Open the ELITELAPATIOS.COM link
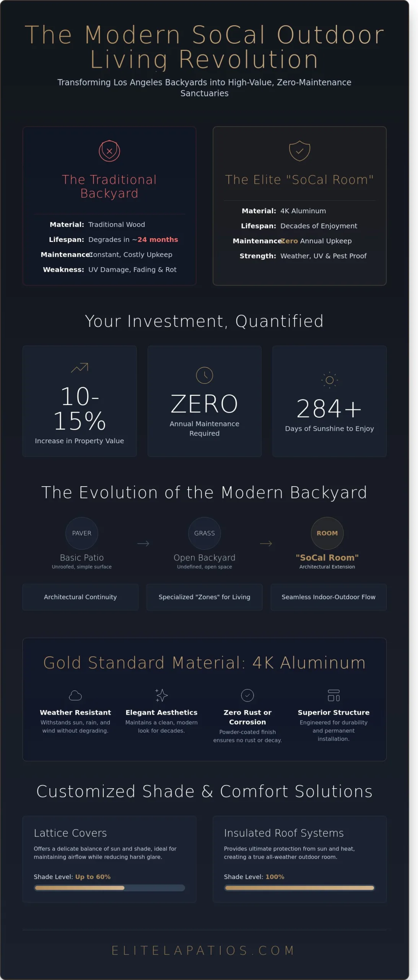 click(x=204, y=950)
